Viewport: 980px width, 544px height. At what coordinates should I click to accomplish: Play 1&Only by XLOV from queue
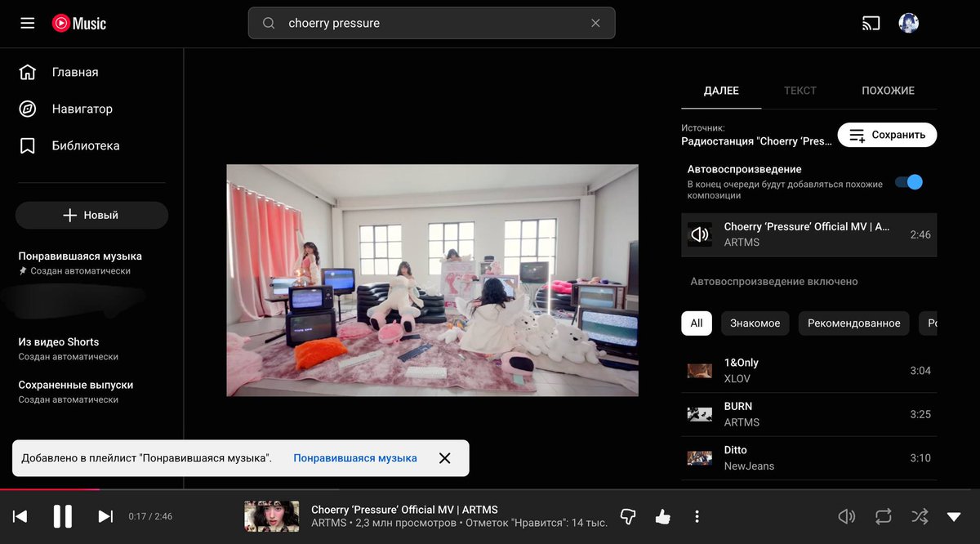tap(809, 371)
